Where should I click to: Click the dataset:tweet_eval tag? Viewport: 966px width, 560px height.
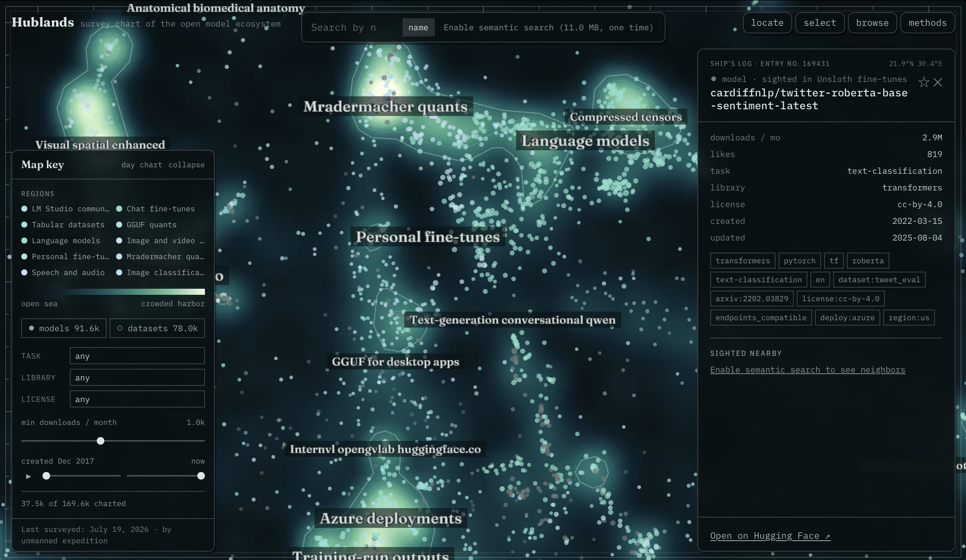pos(879,279)
